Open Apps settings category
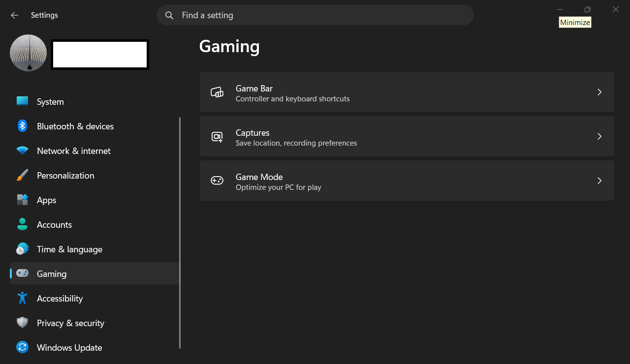630x364 pixels. (94, 200)
